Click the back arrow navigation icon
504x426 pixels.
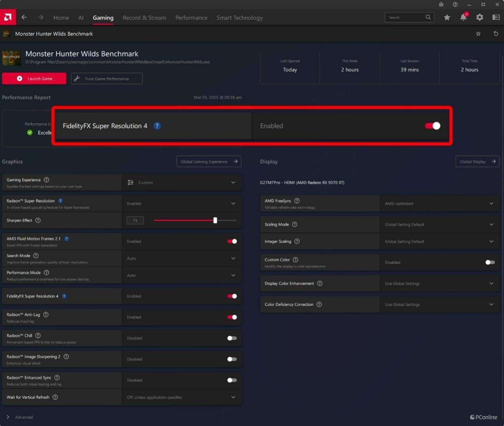coord(24,17)
